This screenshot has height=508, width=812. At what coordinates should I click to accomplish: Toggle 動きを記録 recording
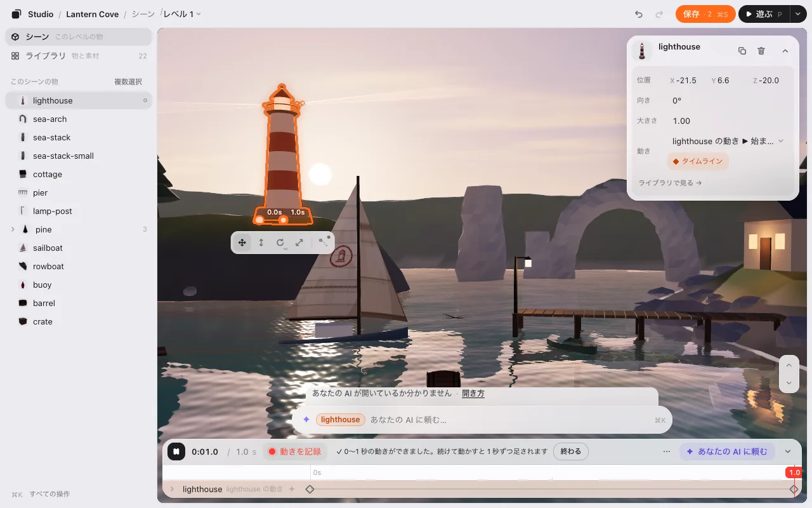pyautogui.click(x=295, y=451)
